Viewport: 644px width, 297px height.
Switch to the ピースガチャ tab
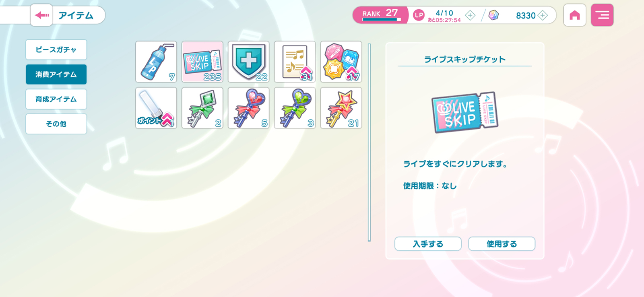56,50
